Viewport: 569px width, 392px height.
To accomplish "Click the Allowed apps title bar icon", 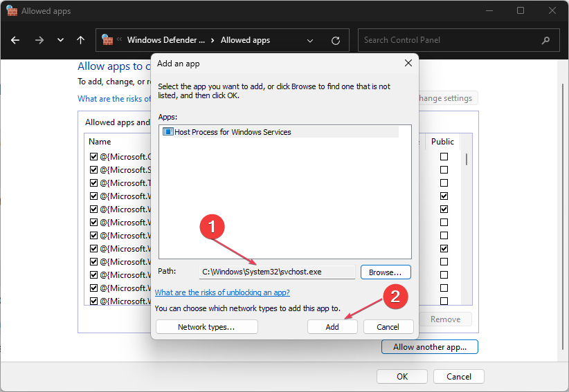I will click(12, 10).
